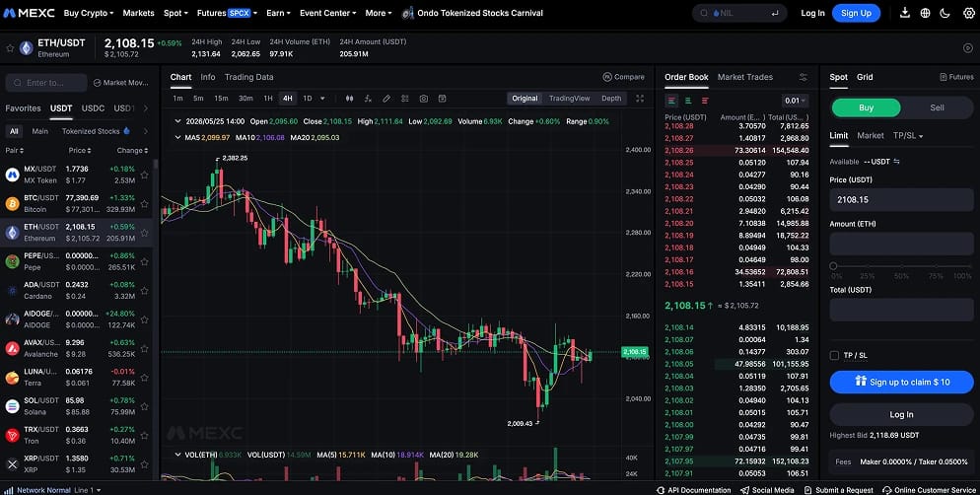This screenshot has width=980, height=495.
Task: Select the drawing pencil tool icon
Action: 386,99
